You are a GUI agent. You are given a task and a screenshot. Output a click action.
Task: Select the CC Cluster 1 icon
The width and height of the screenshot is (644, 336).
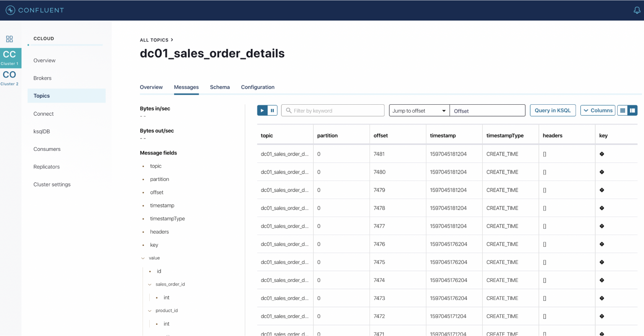pos(10,57)
